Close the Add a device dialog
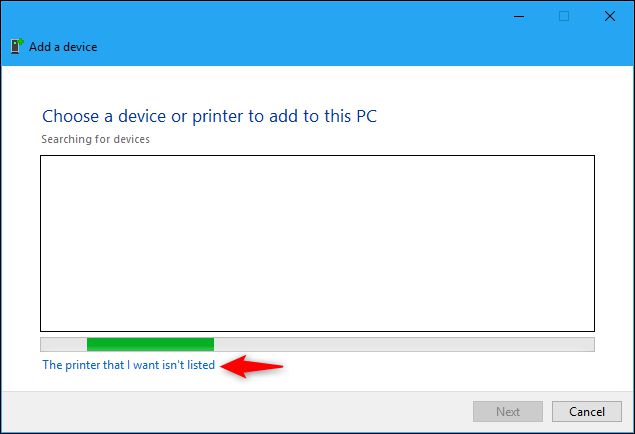 pos(609,16)
